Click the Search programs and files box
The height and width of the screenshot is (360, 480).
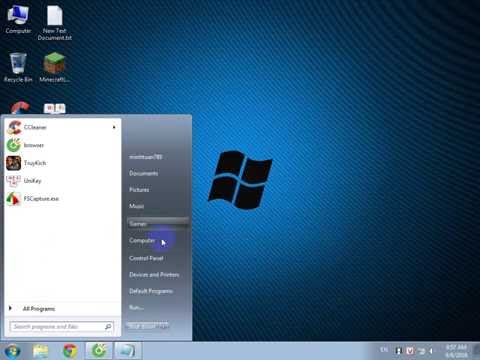pyautogui.click(x=62, y=327)
